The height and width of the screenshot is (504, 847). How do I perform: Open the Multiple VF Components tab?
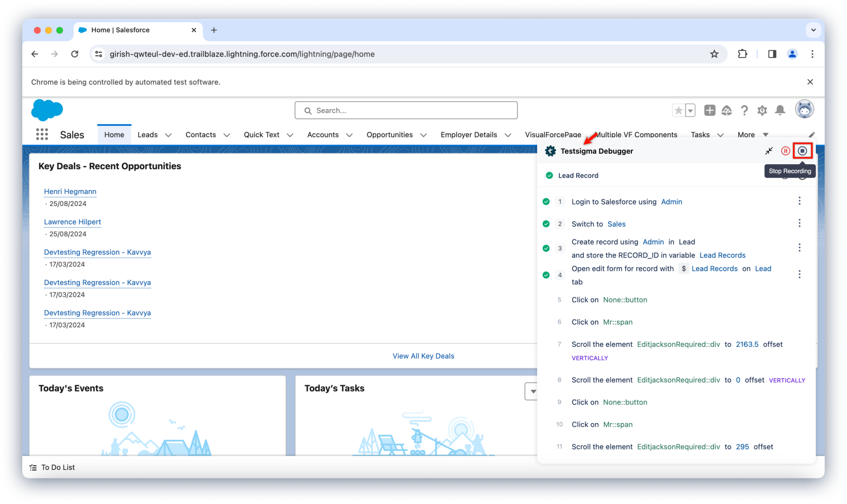click(636, 135)
